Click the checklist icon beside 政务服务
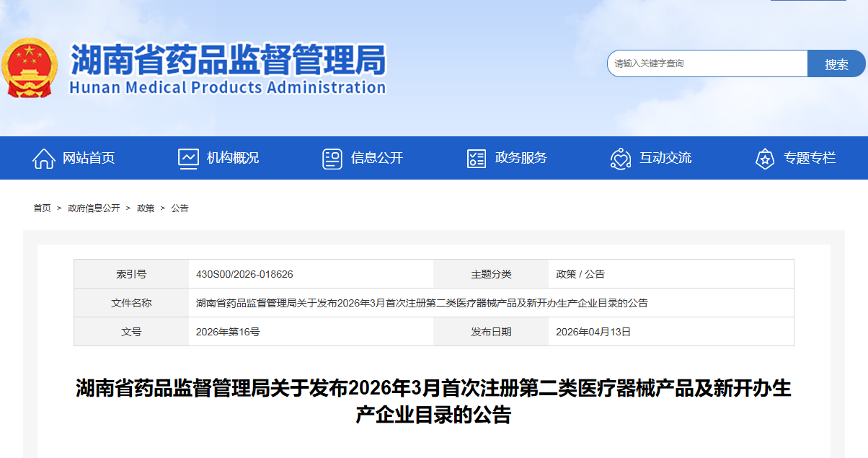 click(x=477, y=159)
